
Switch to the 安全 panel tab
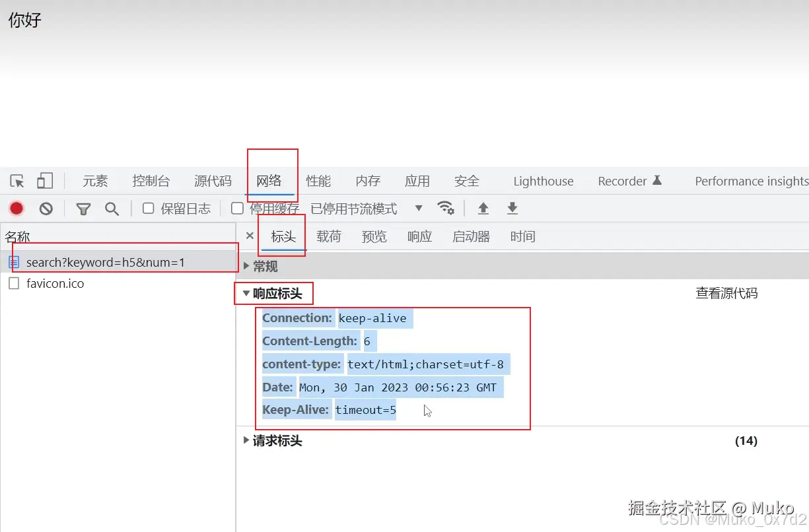tap(467, 181)
